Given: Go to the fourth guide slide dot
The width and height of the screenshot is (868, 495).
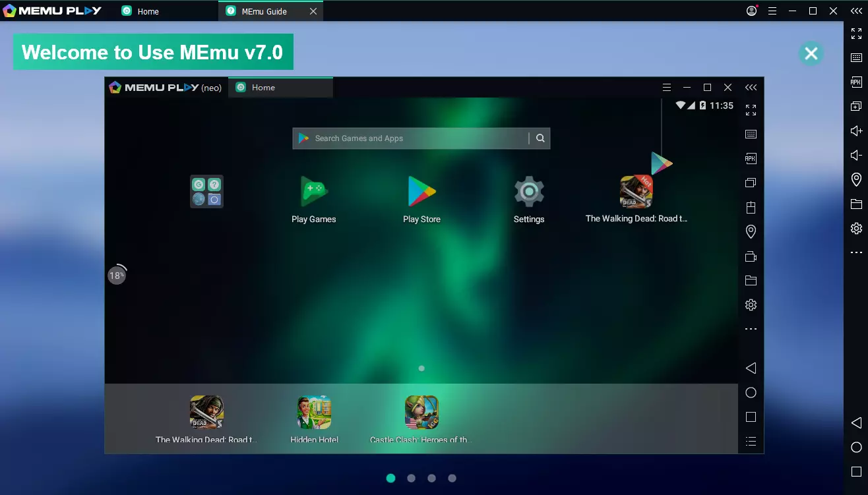Looking at the screenshot, I should point(452,478).
